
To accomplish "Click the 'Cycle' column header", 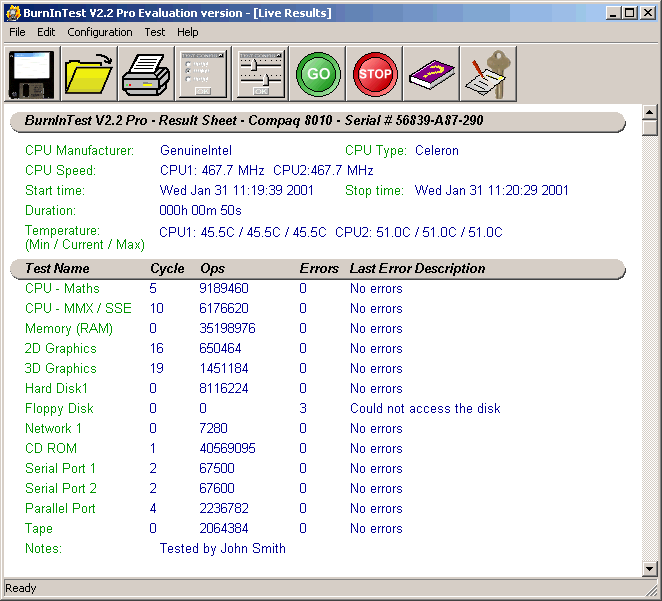I will [x=167, y=268].
